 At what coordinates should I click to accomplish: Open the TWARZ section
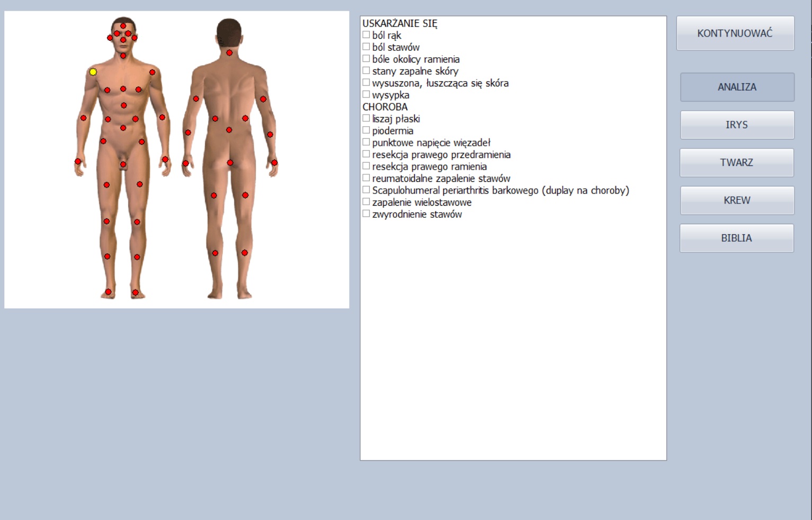pos(736,162)
